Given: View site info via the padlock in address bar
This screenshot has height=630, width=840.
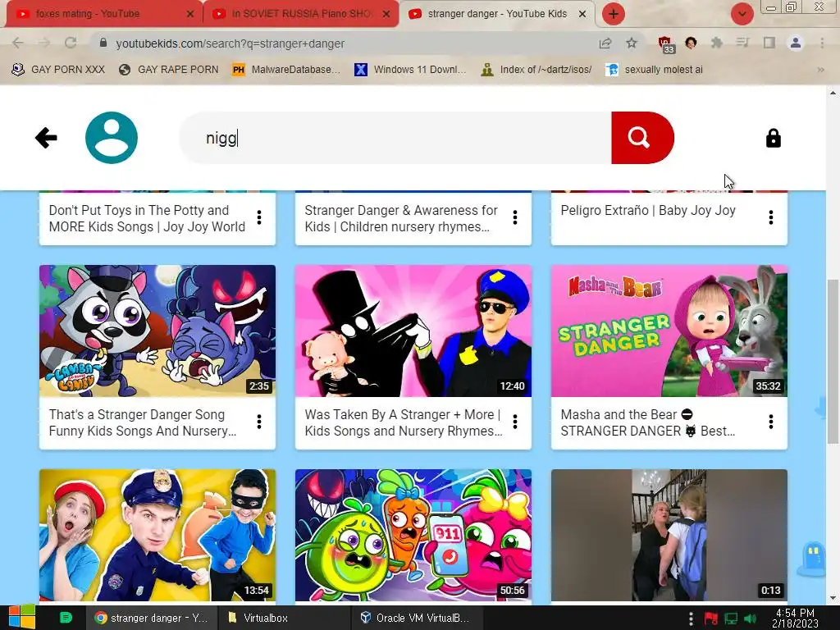Looking at the screenshot, I should [x=103, y=43].
